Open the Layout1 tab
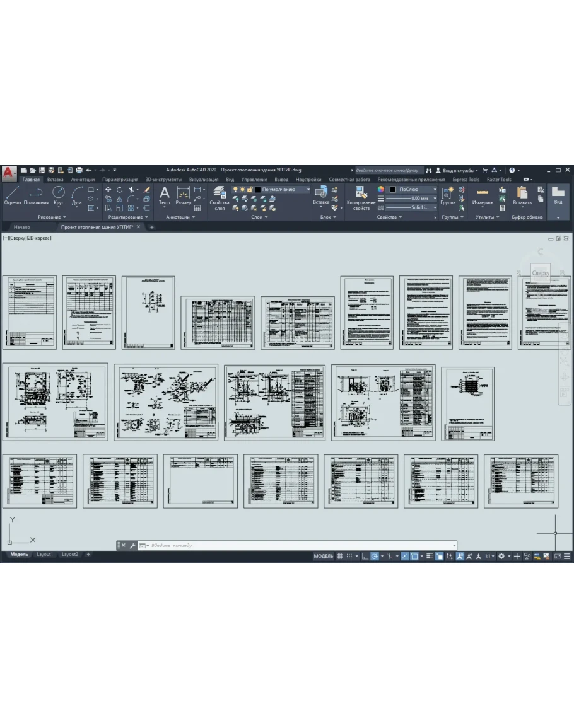 (45, 554)
